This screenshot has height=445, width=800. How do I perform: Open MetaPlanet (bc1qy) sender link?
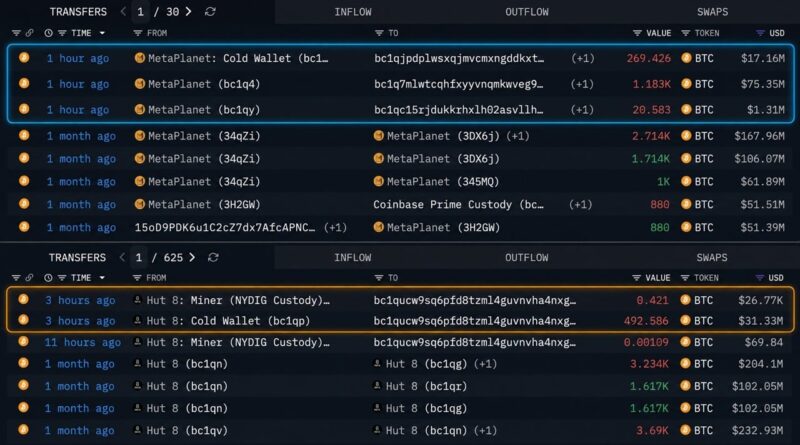pos(204,110)
